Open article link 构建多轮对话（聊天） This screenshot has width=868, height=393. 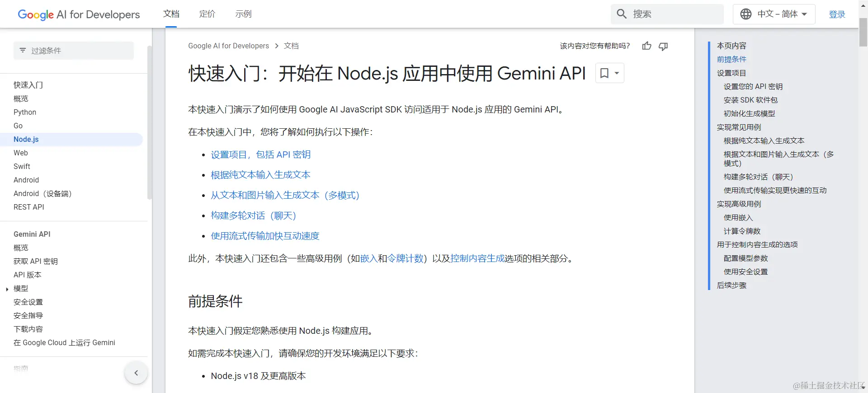[253, 215]
